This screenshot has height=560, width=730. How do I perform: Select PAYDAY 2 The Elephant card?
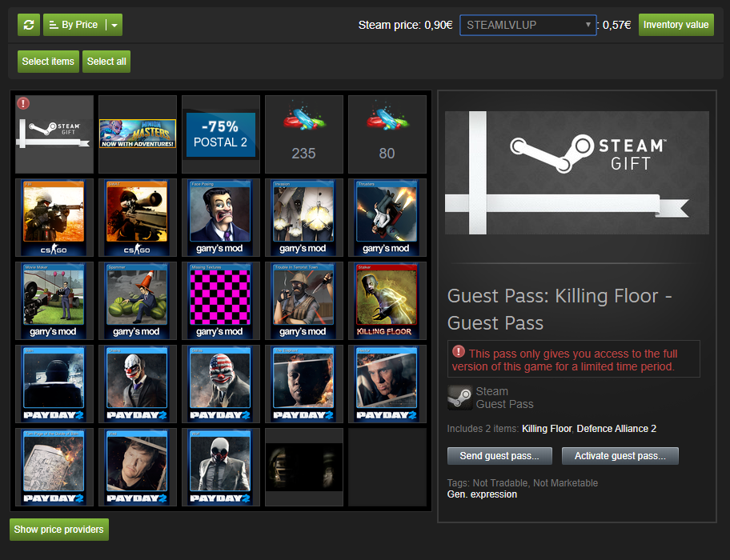tap(304, 384)
